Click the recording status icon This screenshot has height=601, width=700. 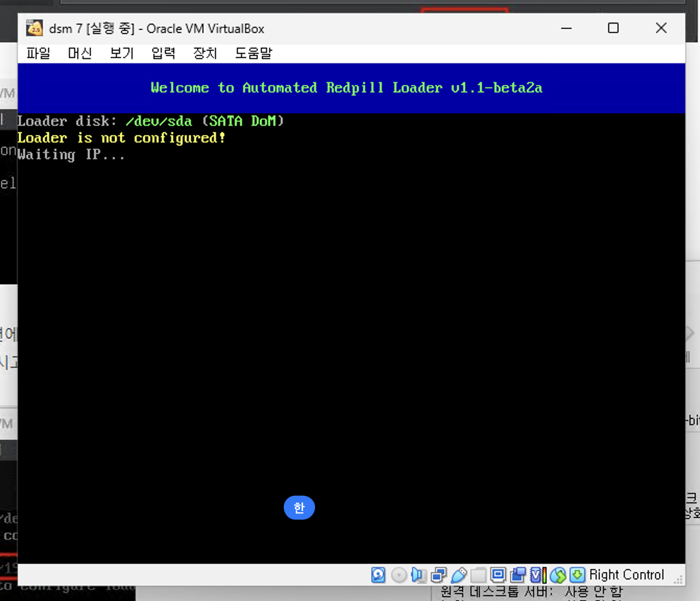coord(518,575)
